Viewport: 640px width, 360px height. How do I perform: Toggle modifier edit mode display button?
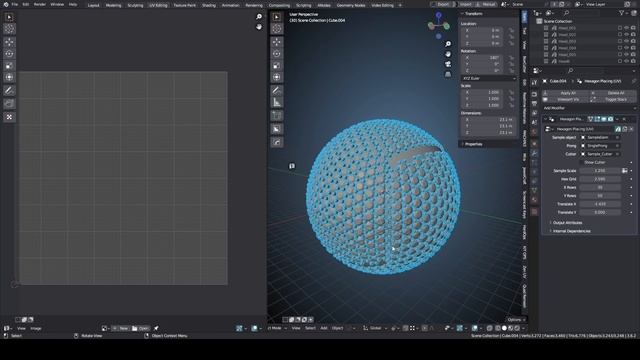tap(597, 119)
